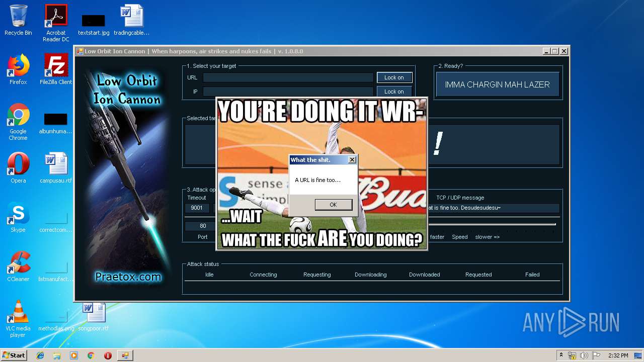The image size is (644, 362).
Task: Adjust the attack speed slider
Action: click(x=491, y=225)
